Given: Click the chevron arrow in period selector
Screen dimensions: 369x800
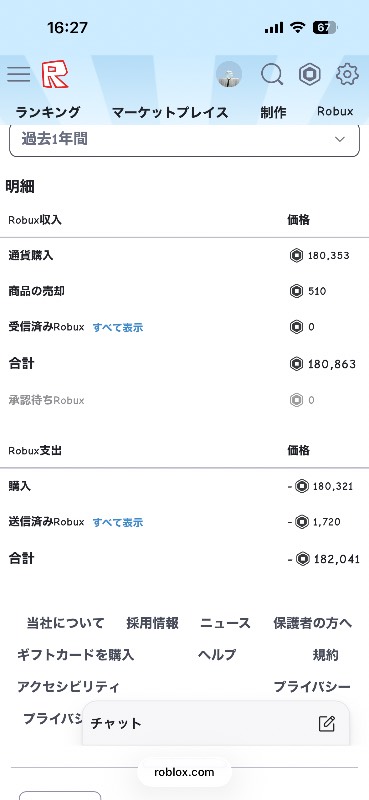Looking at the screenshot, I should point(339,139).
